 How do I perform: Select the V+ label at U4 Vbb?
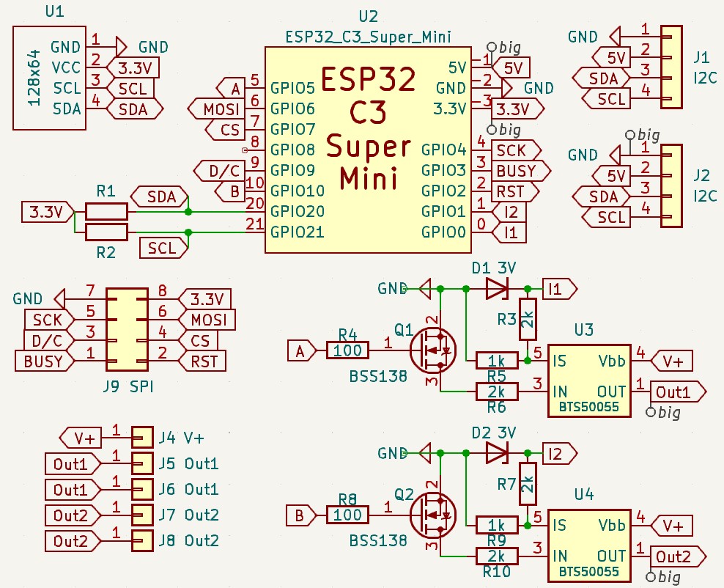coord(672,525)
